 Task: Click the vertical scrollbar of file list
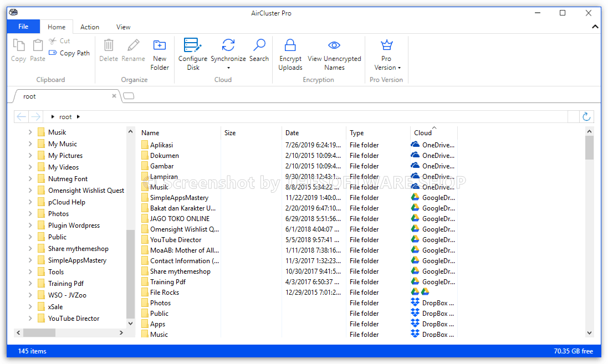pos(589,233)
